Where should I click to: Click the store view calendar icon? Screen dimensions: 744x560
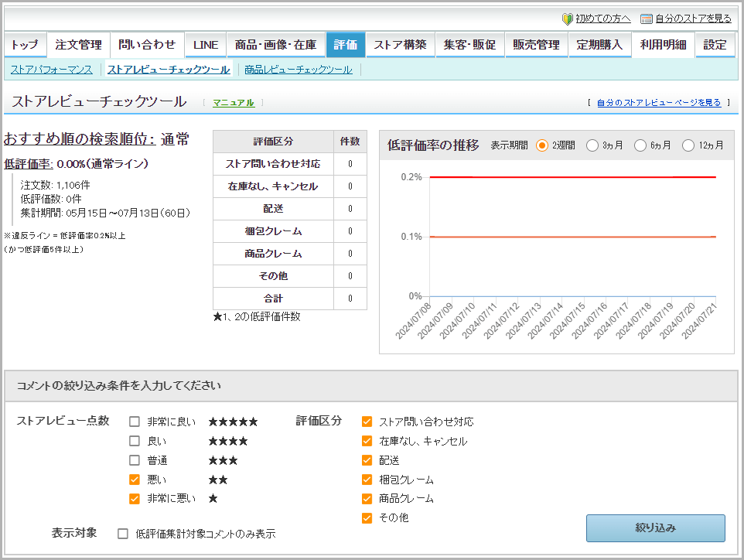(x=647, y=19)
